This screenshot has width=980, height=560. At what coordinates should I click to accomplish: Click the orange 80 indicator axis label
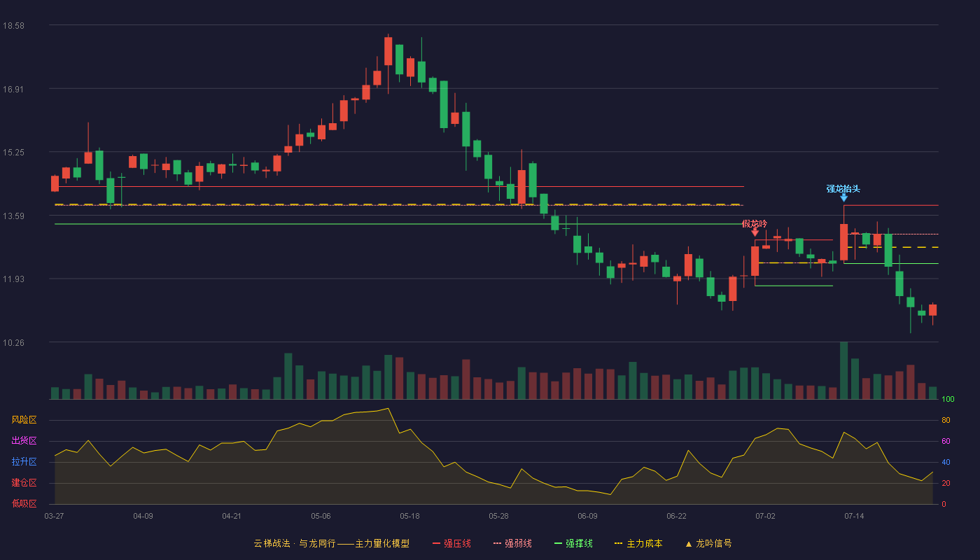click(x=946, y=421)
